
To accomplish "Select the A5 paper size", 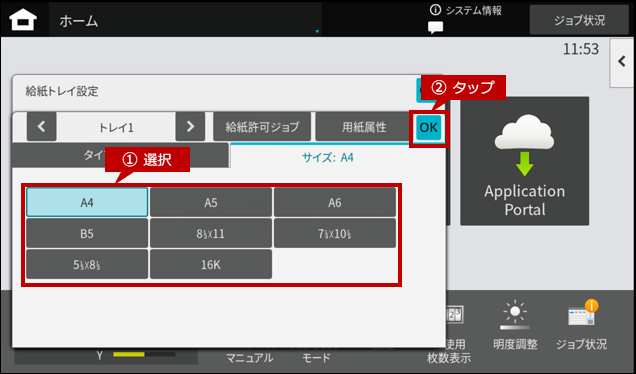I will (211, 202).
